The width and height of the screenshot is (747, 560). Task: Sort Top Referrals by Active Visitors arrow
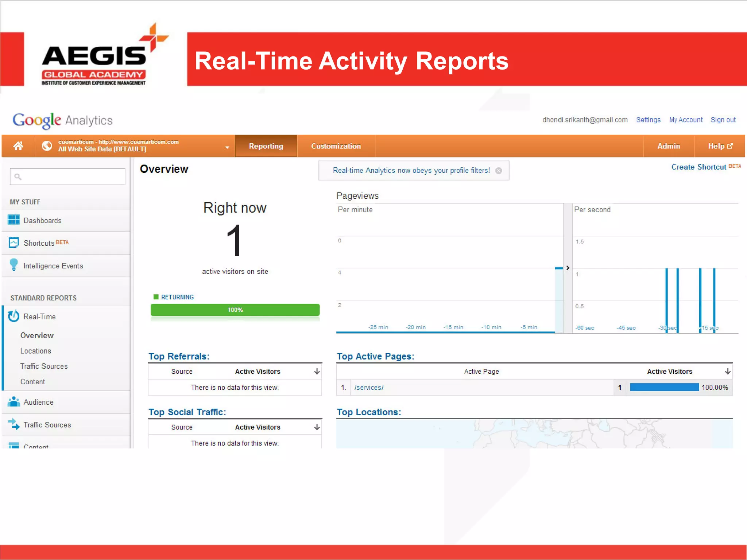(317, 372)
